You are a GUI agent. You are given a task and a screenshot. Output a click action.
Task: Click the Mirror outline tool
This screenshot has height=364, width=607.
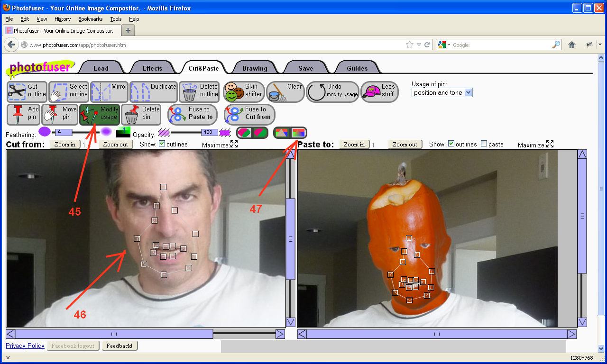(109, 92)
